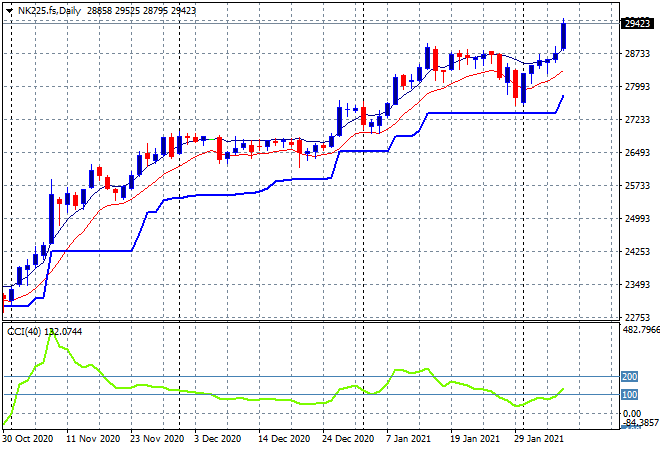
Task: Click the 3 Dec 2020 date label
Action: click(218, 439)
